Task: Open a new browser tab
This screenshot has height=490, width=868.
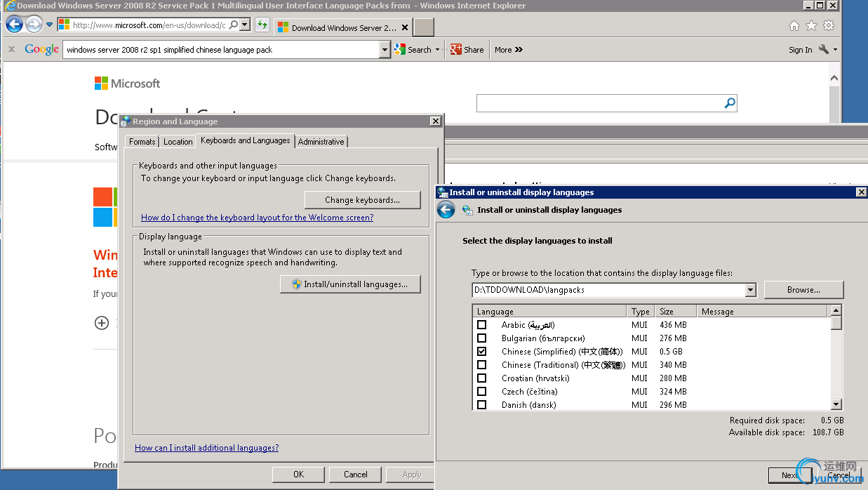Action: coord(424,27)
